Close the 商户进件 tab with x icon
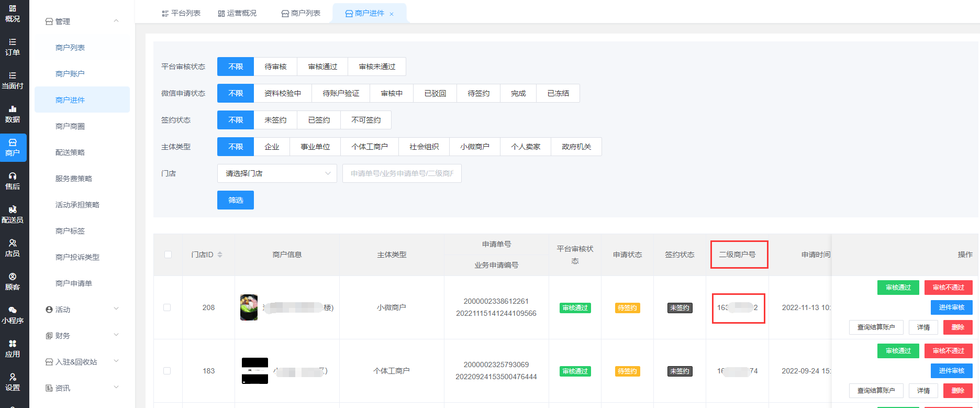Viewport: 980px width, 408px height. pyautogui.click(x=392, y=14)
